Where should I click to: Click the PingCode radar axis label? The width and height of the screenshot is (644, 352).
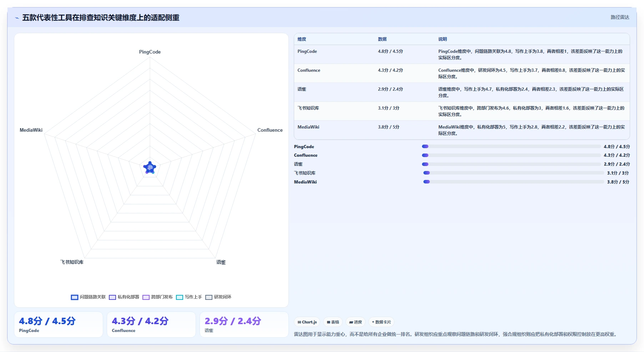point(150,52)
